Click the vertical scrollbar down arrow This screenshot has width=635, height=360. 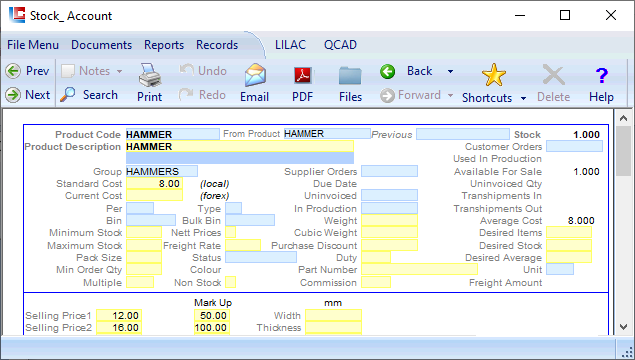(623, 326)
